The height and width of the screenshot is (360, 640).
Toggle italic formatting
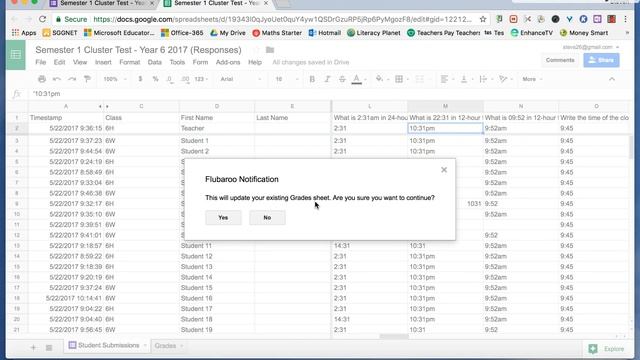pos(327,79)
